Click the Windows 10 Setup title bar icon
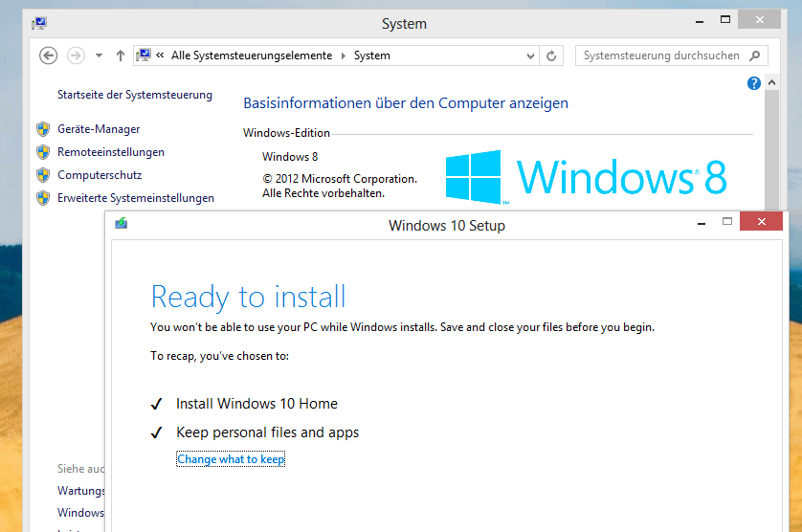This screenshot has width=802, height=532. click(122, 223)
